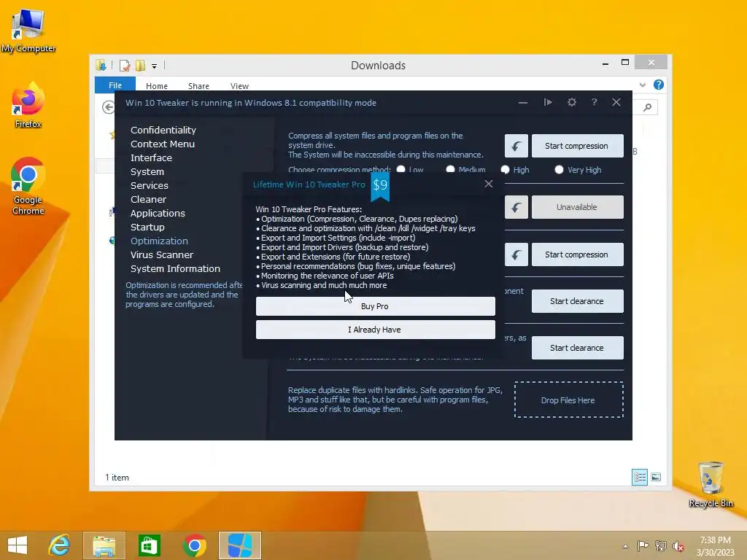The width and height of the screenshot is (747, 560).
Task: Go to Context Menu section
Action: pos(163,144)
